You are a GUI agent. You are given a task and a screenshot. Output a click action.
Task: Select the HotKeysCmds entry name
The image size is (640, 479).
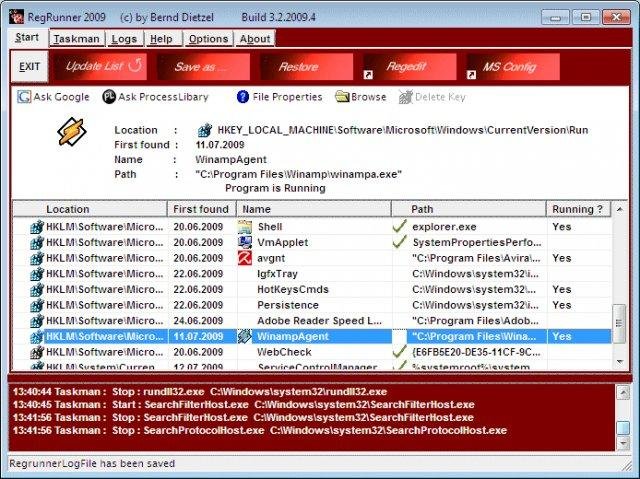tap(293, 289)
